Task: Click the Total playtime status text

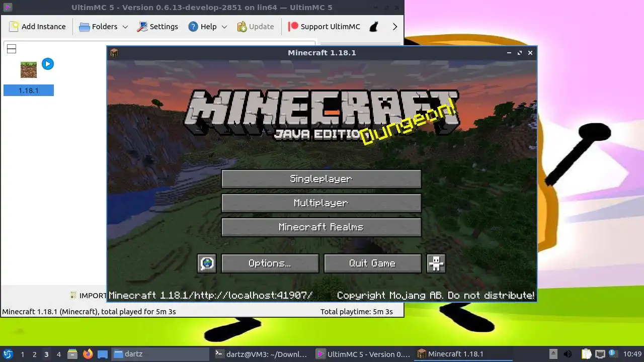Action: coord(357,312)
